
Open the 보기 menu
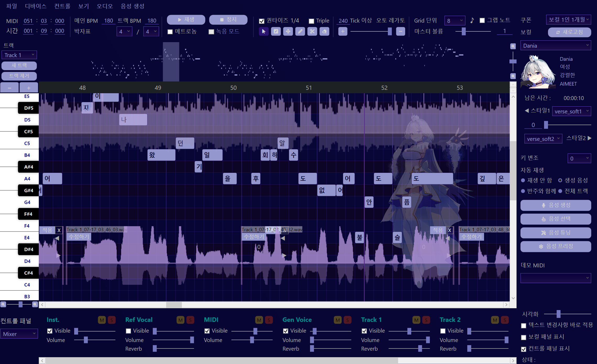coord(84,6)
